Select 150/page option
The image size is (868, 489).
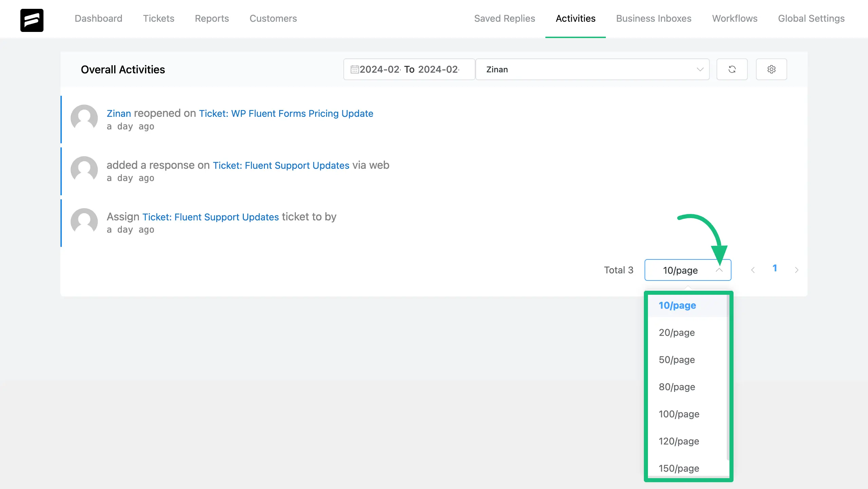tap(687, 468)
